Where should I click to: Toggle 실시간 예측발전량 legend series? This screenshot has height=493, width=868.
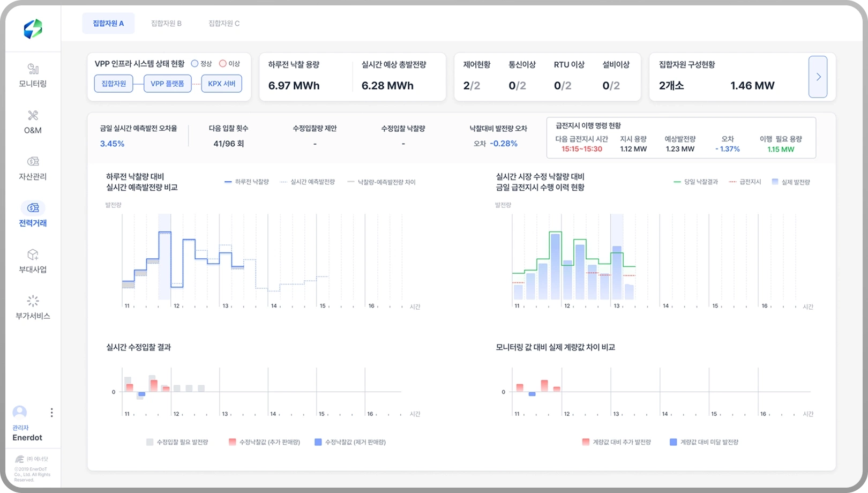[x=307, y=182]
